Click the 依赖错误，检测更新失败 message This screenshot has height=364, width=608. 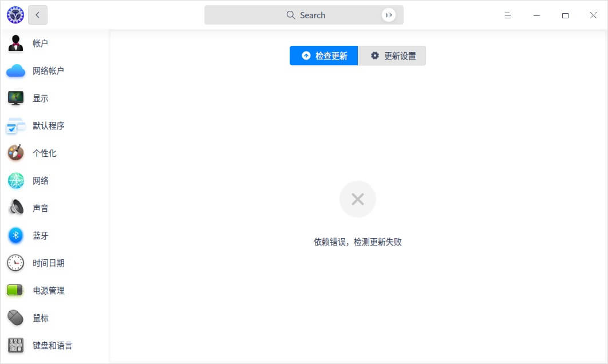[357, 242]
